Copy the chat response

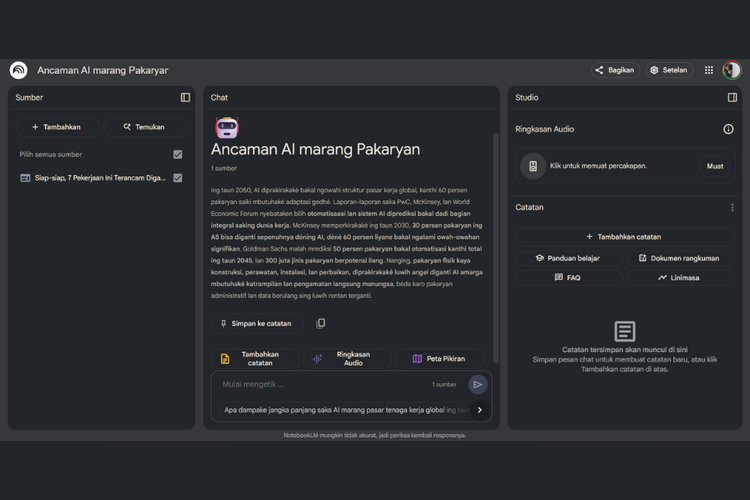321,323
